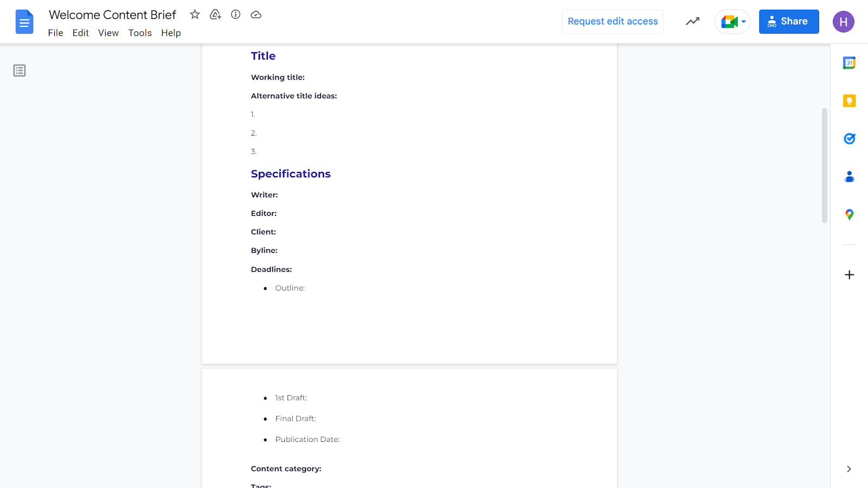Click the Client: line

pos(263,232)
